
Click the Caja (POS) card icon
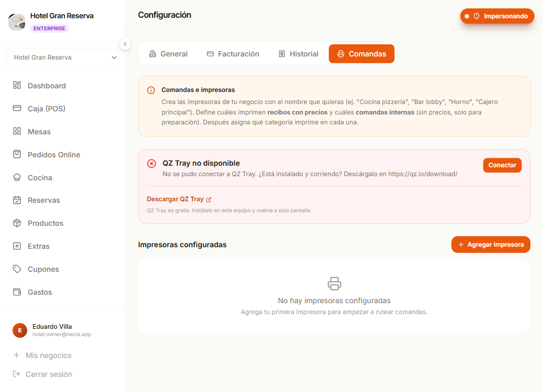17,108
